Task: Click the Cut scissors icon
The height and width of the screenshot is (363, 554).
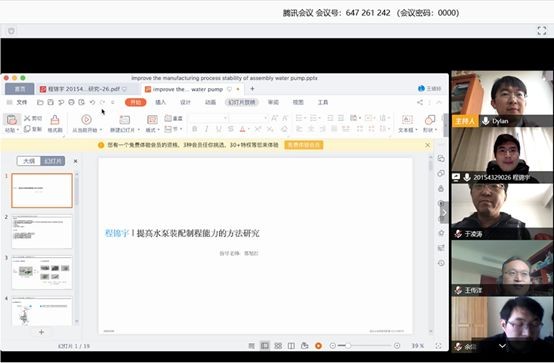Action: [x=27, y=118]
